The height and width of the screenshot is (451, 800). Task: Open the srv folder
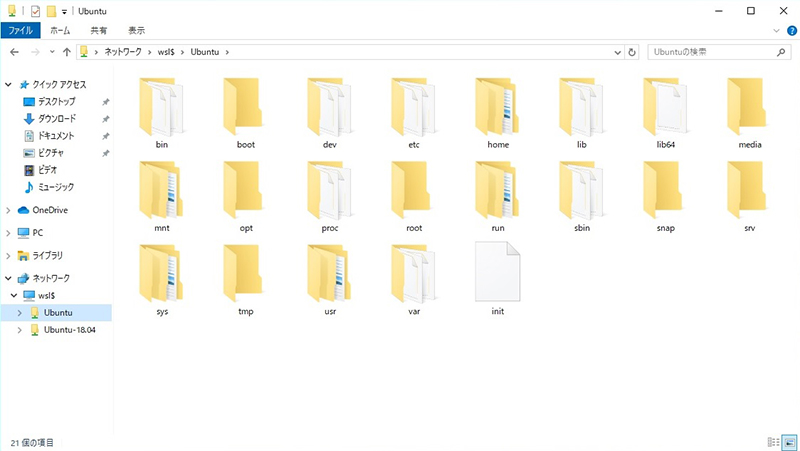coord(749,196)
